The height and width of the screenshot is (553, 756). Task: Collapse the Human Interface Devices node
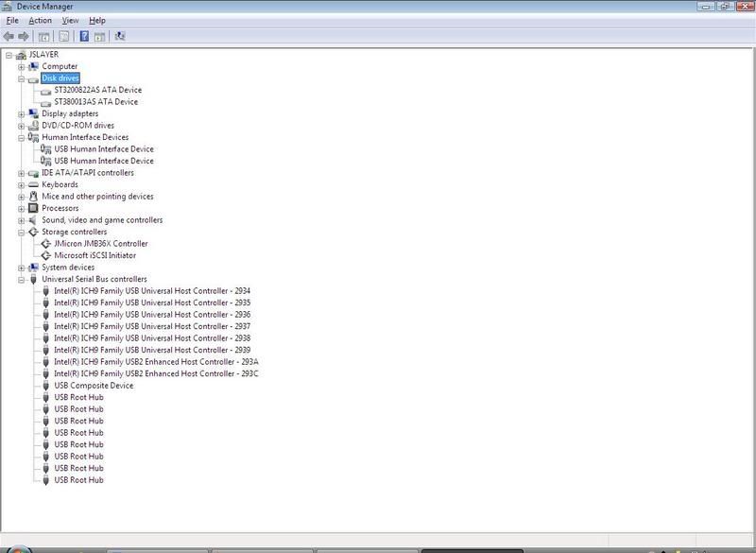coord(21,138)
